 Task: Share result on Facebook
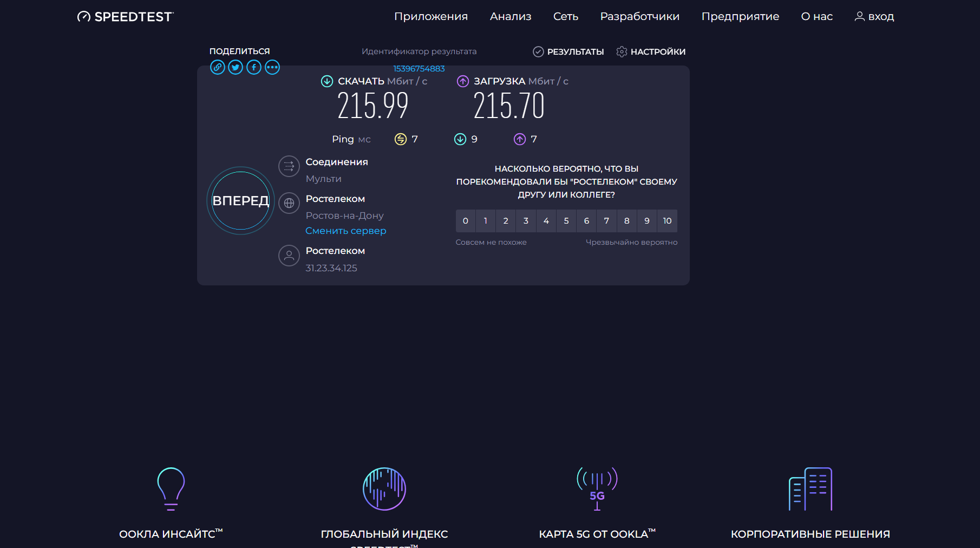pyautogui.click(x=254, y=67)
